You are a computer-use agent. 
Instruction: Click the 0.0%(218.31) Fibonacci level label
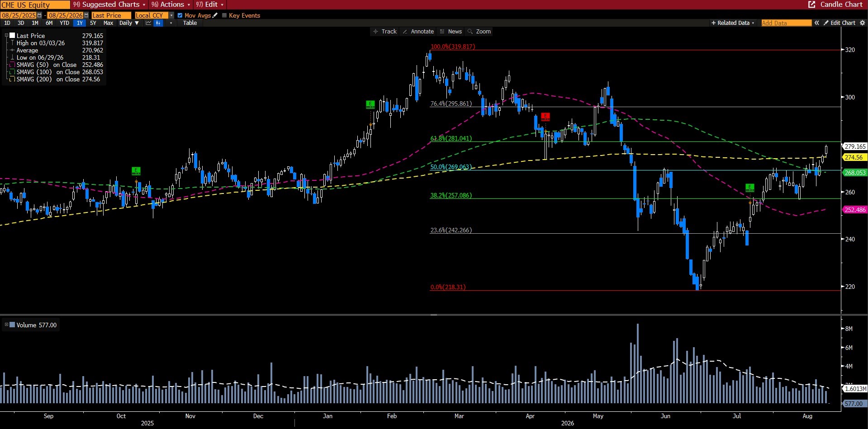point(448,287)
